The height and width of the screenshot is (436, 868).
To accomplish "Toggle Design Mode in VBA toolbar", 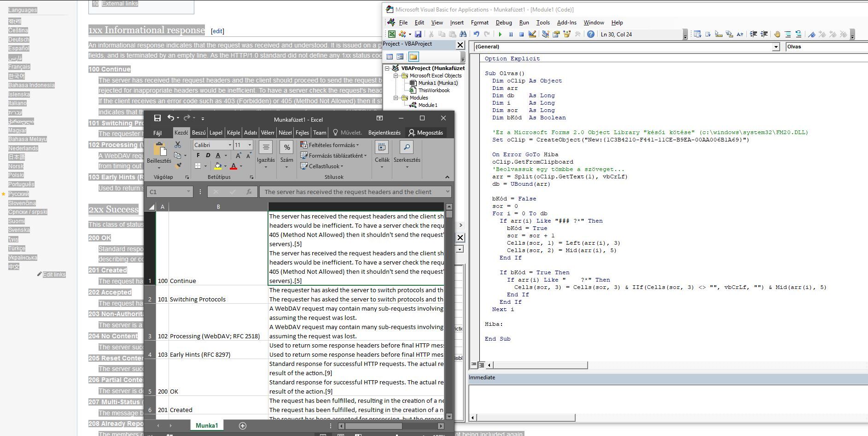I will tap(532, 34).
